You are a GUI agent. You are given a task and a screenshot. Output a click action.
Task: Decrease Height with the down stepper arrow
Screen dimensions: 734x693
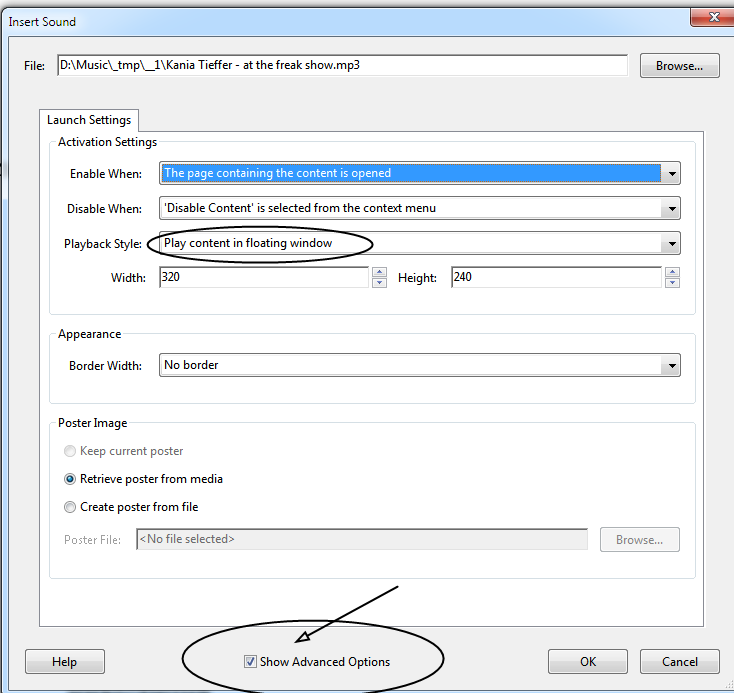pos(672,282)
